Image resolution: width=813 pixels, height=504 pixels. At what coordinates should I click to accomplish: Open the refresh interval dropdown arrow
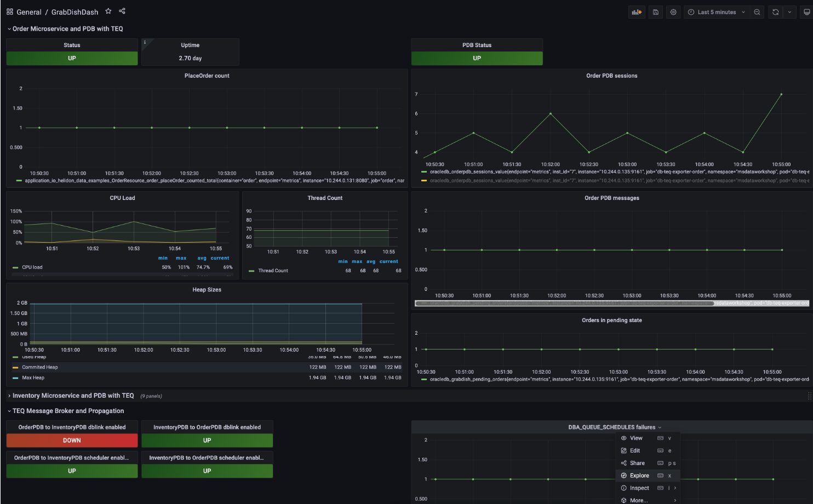789,12
